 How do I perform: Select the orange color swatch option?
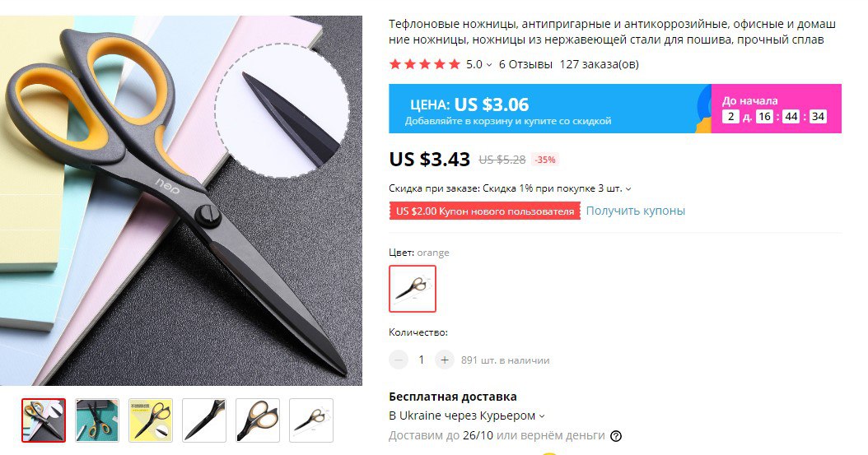[x=413, y=289]
